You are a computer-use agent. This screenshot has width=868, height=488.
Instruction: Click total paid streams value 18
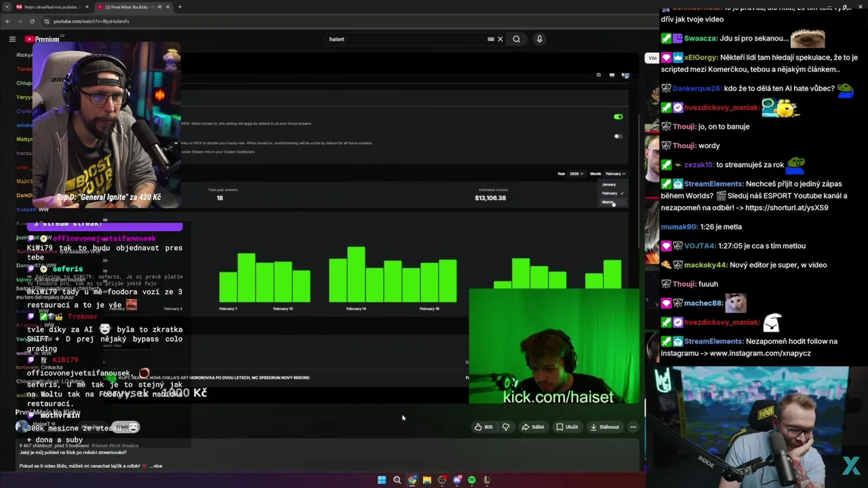click(x=220, y=198)
